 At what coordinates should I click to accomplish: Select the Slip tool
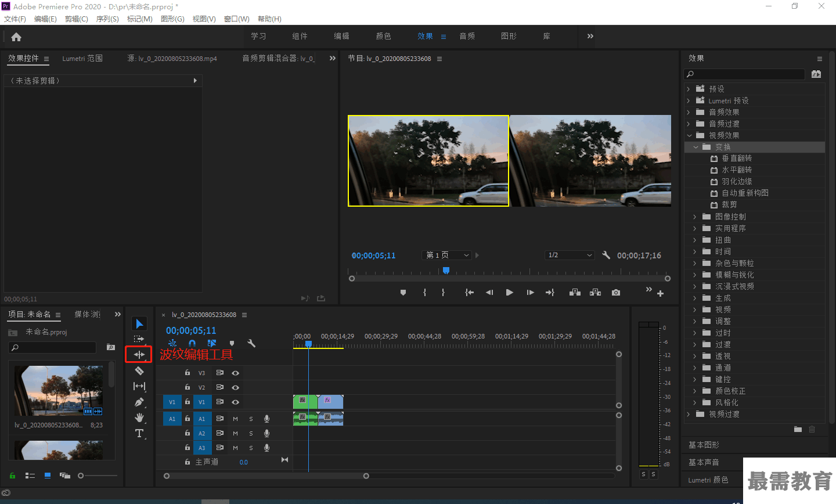point(139,386)
